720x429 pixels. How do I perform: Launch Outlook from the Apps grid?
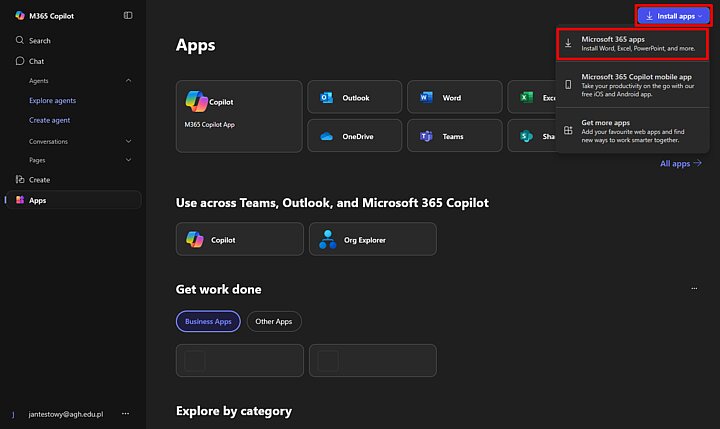point(354,97)
